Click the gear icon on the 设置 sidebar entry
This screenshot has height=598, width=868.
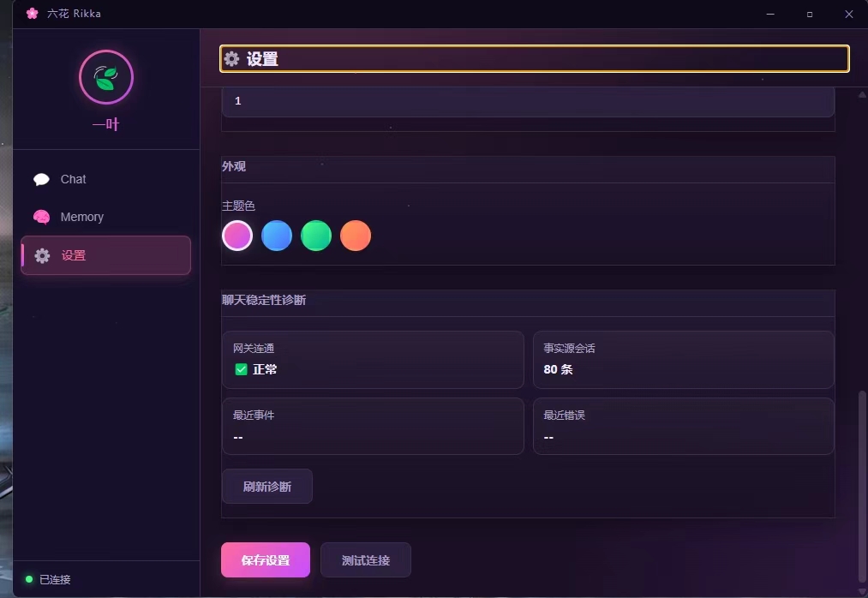click(x=42, y=254)
